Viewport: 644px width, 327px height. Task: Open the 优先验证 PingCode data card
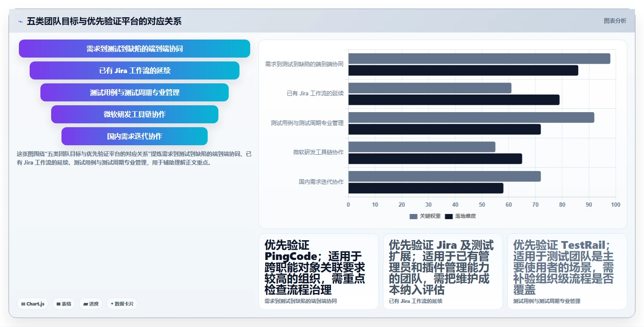[319, 272]
